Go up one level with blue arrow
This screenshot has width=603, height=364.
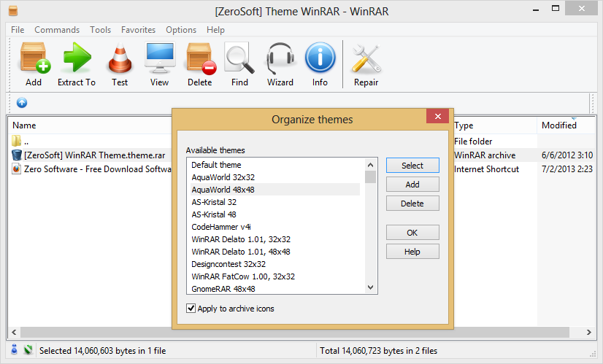[22, 103]
